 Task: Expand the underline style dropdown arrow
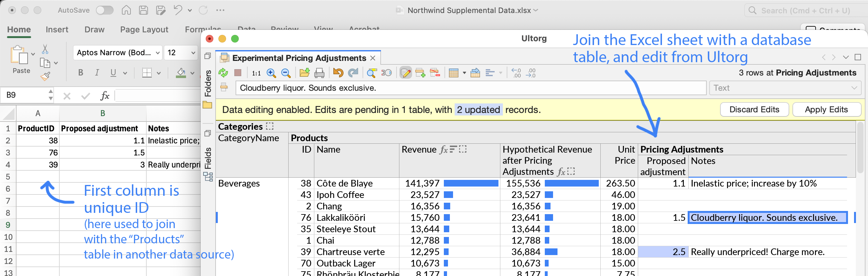pyautogui.click(x=125, y=73)
